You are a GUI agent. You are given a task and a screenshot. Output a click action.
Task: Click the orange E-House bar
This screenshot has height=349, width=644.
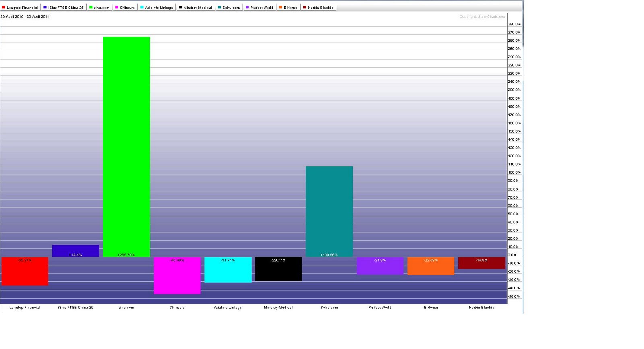click(431, 266)
